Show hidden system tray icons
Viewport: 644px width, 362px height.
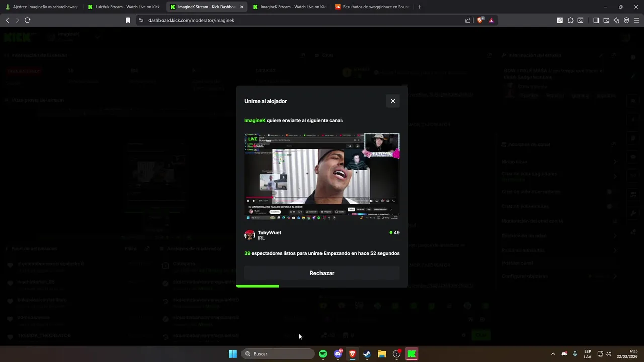pyautogui.click(x=553, y=354)
